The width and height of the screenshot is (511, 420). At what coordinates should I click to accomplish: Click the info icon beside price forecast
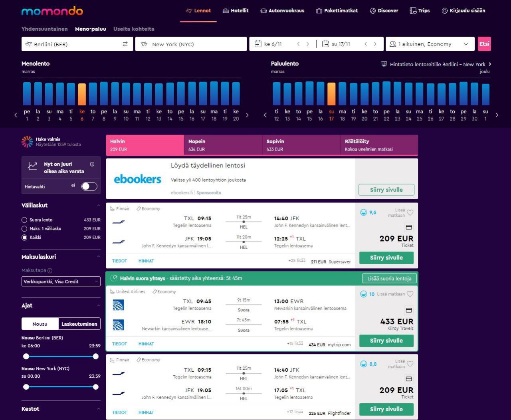pos(92,164)
